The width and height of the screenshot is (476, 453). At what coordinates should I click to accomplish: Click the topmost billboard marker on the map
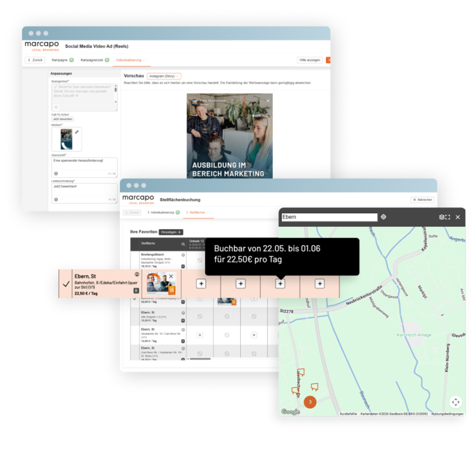[x=301, y=372]
